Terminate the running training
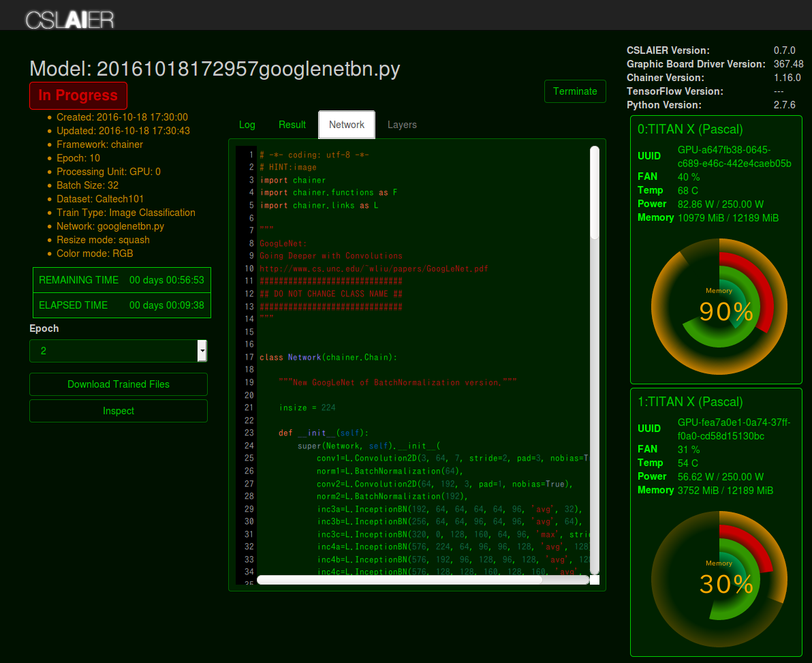Image resolution: width=812 pixels, height=663 pixels. point(575,91)
